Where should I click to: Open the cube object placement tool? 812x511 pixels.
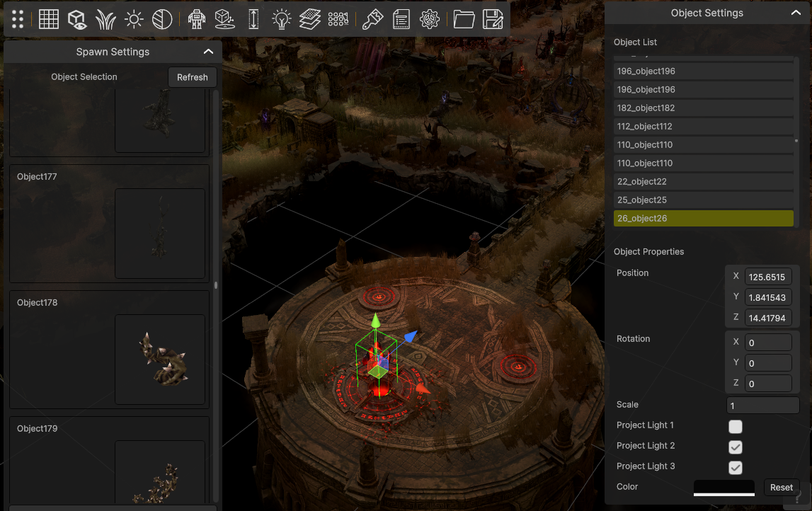point(224,20)
